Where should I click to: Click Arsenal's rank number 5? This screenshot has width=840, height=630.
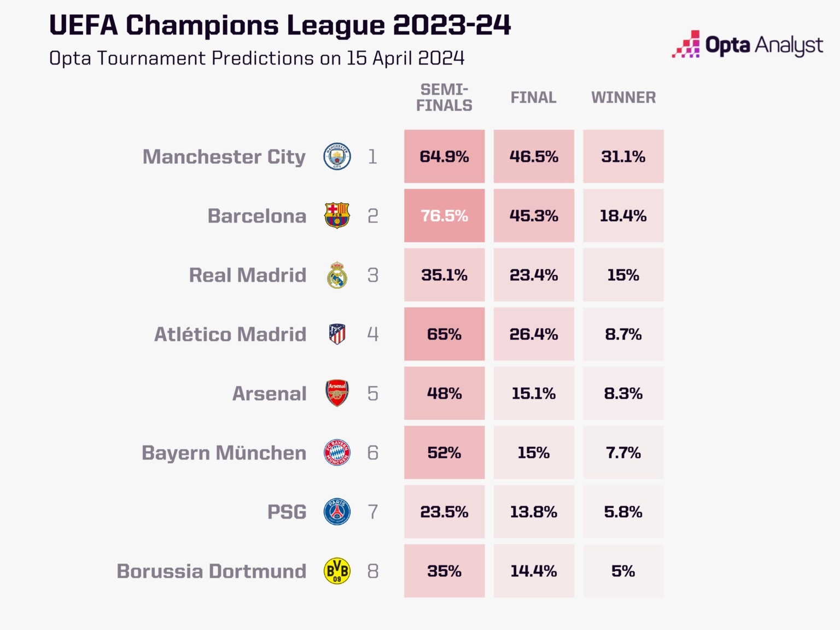point(372,394)
